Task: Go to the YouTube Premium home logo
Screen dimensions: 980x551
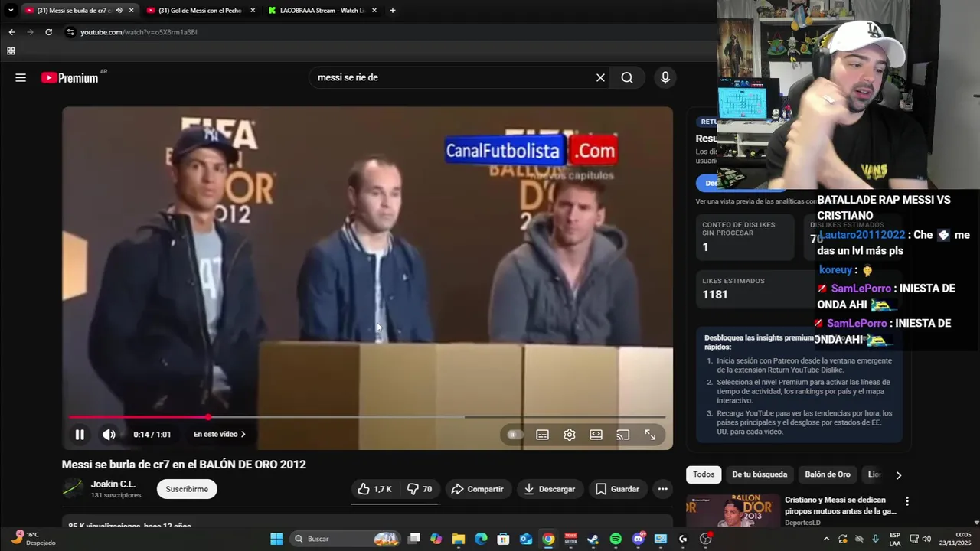Action: click(70, 77)
